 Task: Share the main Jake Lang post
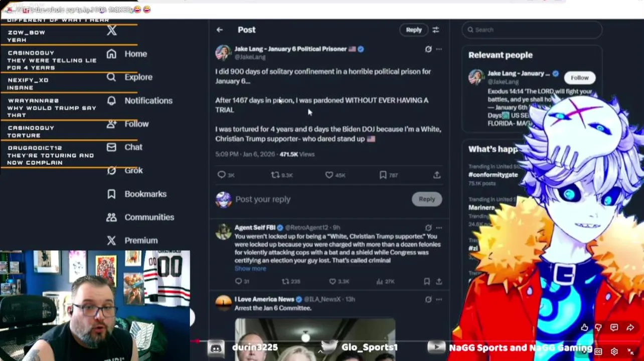click(437, 175)
